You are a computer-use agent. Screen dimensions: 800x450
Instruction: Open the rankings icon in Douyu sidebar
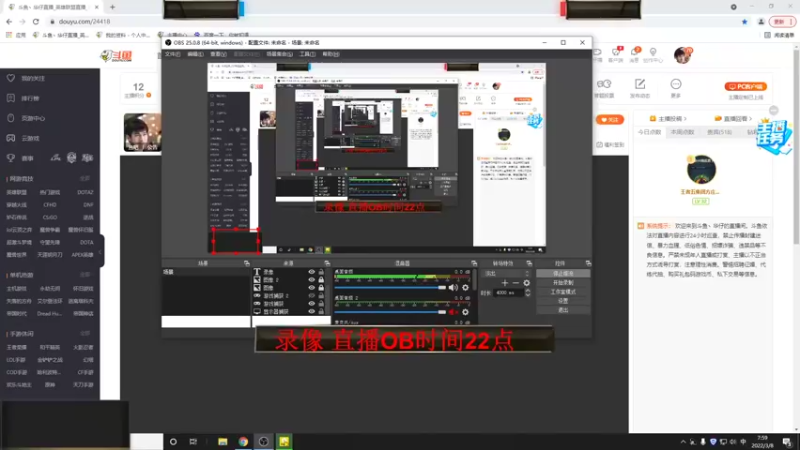coord(11,98)
